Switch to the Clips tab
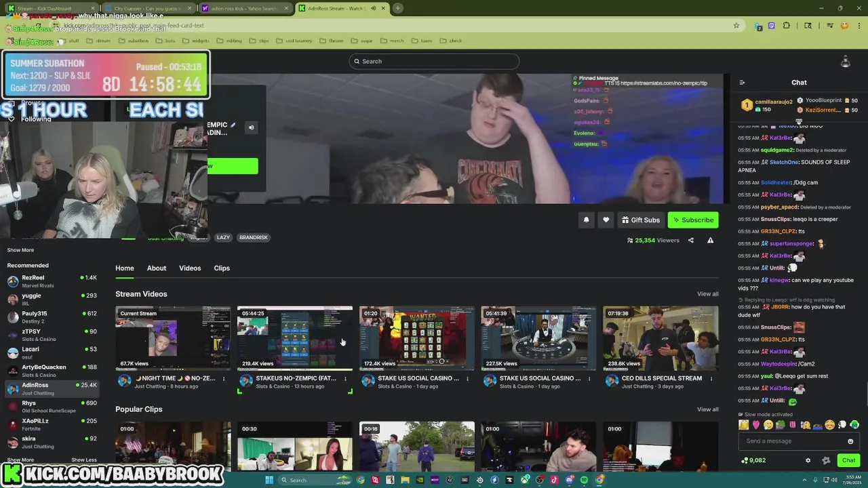 222,268
